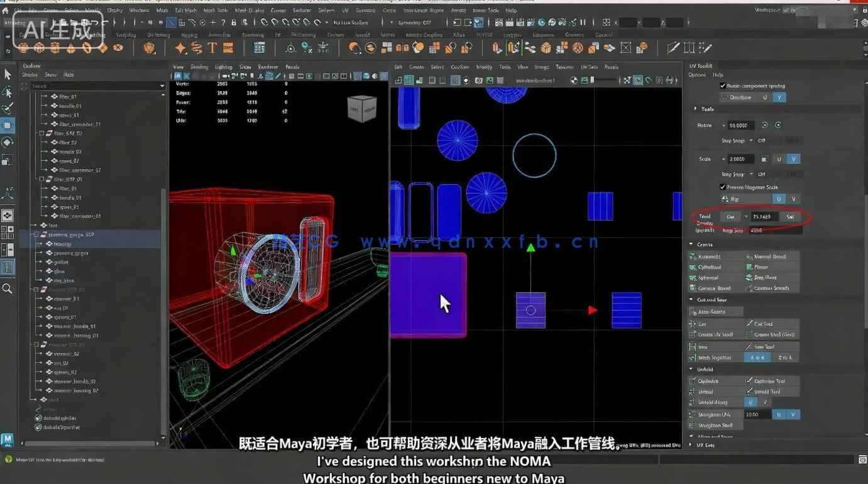Open the Get dropdown next to Texel Density
This screenshot has width=868, height=484.
(747, 217)
